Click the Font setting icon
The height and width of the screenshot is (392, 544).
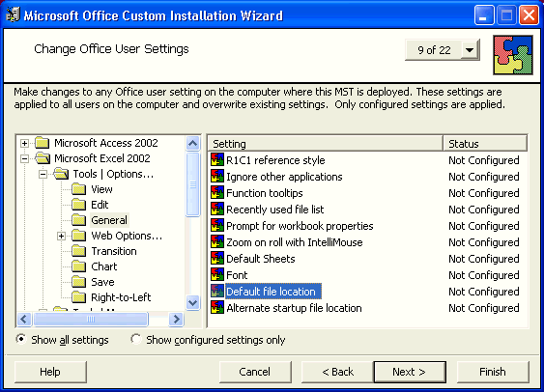click(217, 275)
